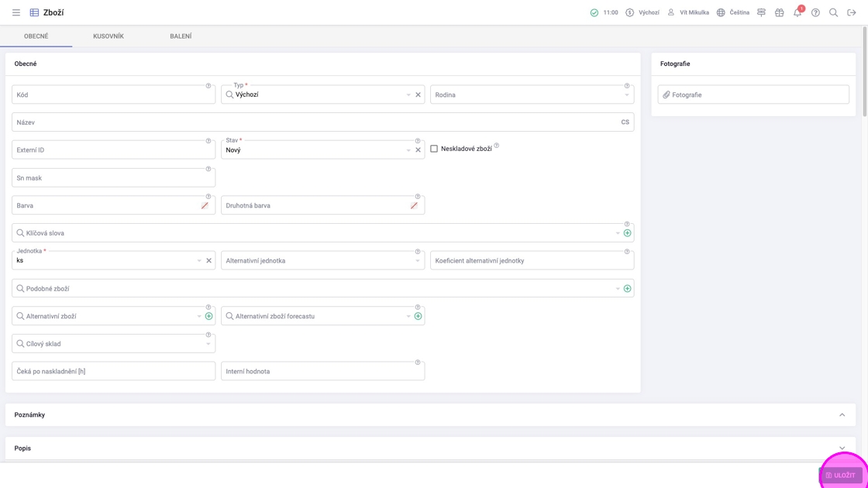Click the gift icon in top bar
The width and height of the screenshot is (868, 488).
[x=779, y=12]
